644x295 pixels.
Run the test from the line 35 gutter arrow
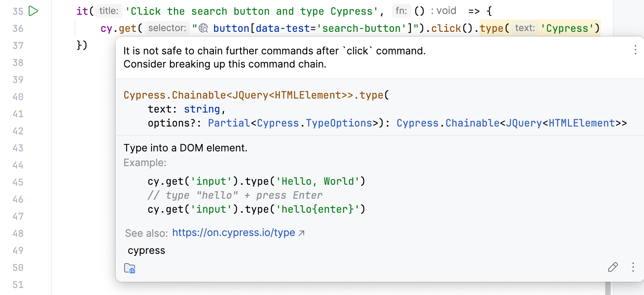click(x=34, y=11)
